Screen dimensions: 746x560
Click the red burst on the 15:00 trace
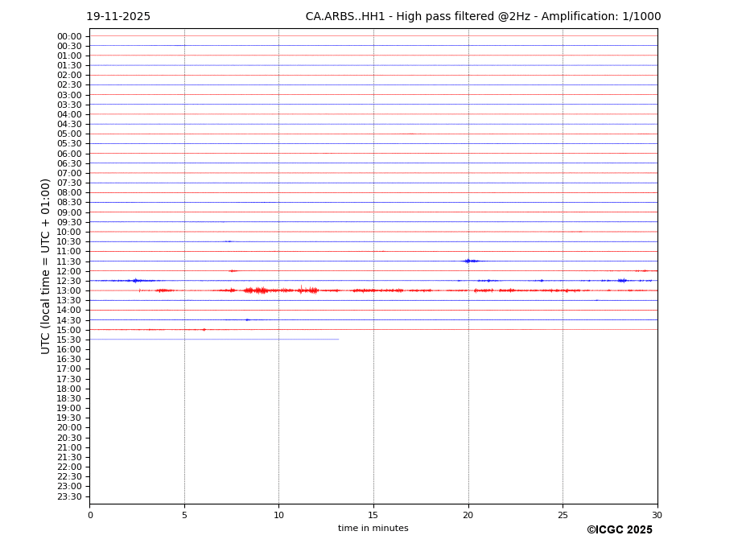204,330
